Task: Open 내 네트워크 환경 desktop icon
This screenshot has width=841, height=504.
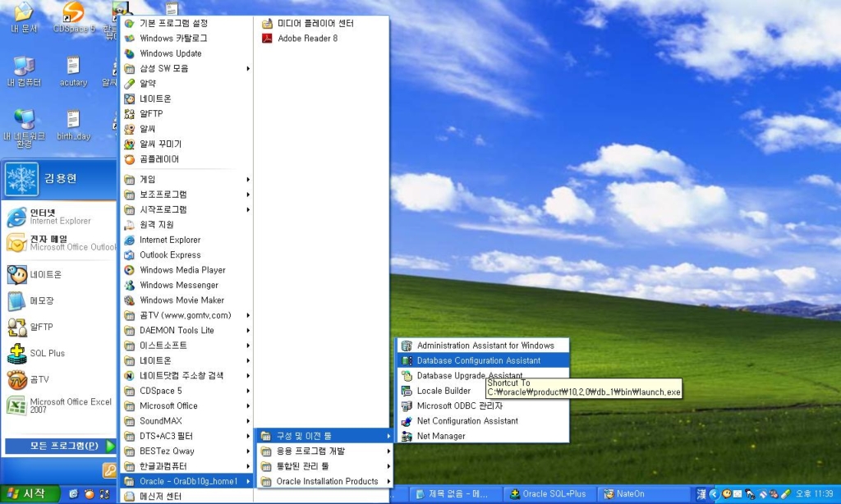Action: 24,127
